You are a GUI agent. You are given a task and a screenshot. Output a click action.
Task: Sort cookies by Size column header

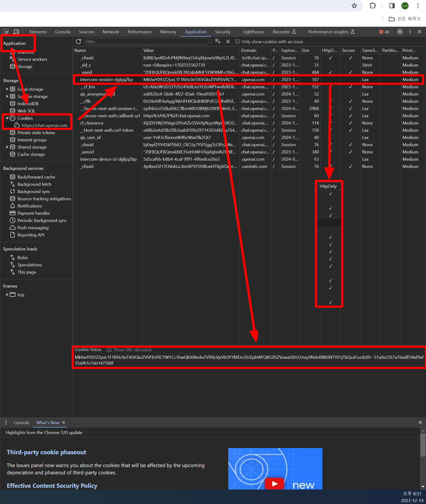(x=310, y=50)
